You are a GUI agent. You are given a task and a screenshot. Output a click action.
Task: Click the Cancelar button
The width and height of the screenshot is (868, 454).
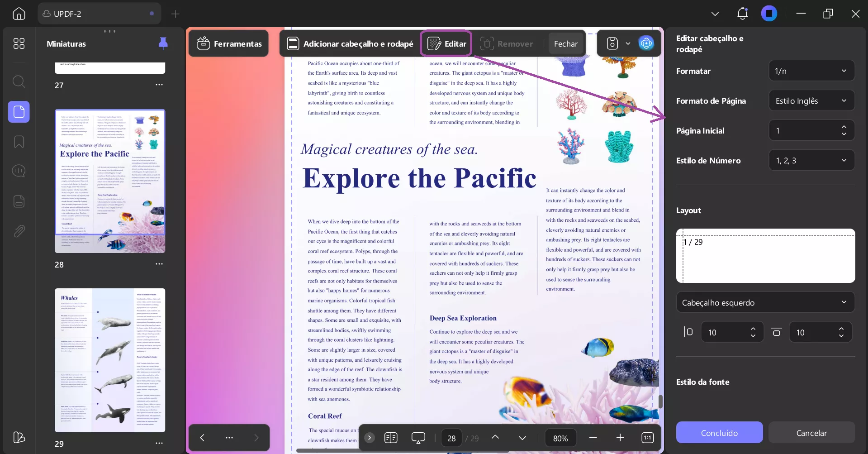(811, 433)
